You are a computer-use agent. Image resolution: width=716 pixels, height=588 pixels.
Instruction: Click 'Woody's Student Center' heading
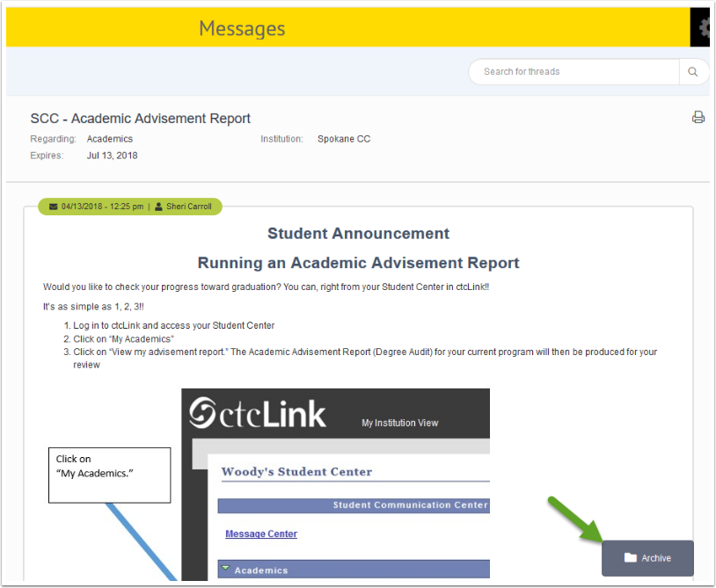(296, 472)
